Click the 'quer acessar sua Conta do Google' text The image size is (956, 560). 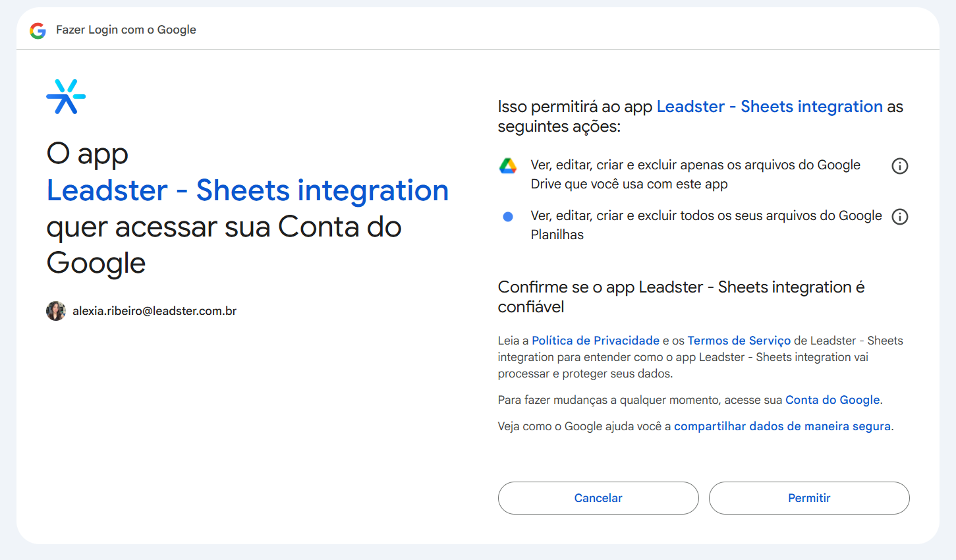pos(224,245)
